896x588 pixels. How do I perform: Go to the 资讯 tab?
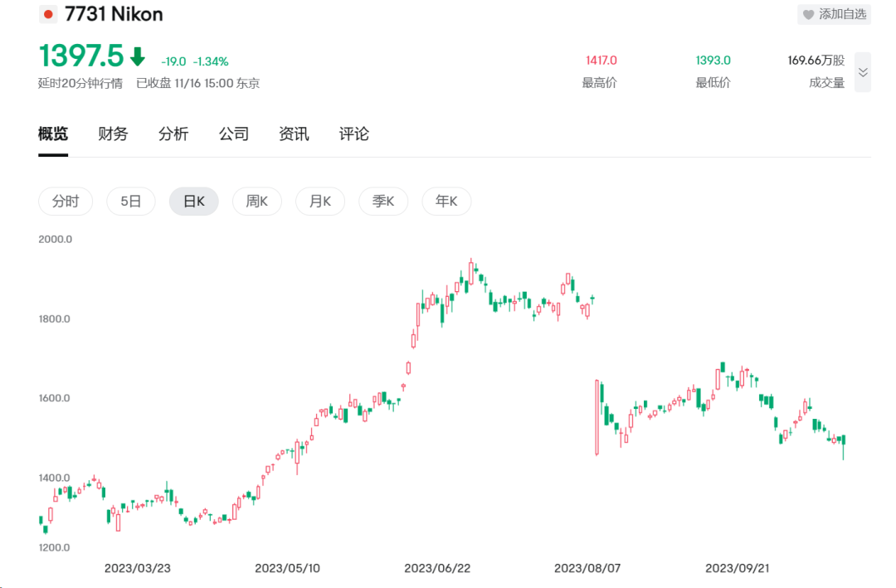click(x=294, y=134)
